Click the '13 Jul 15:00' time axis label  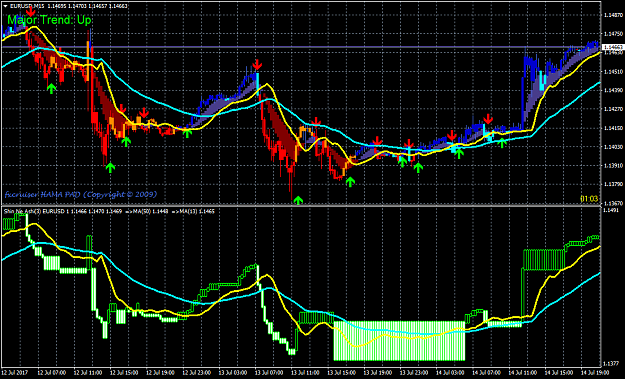(342, 373)
